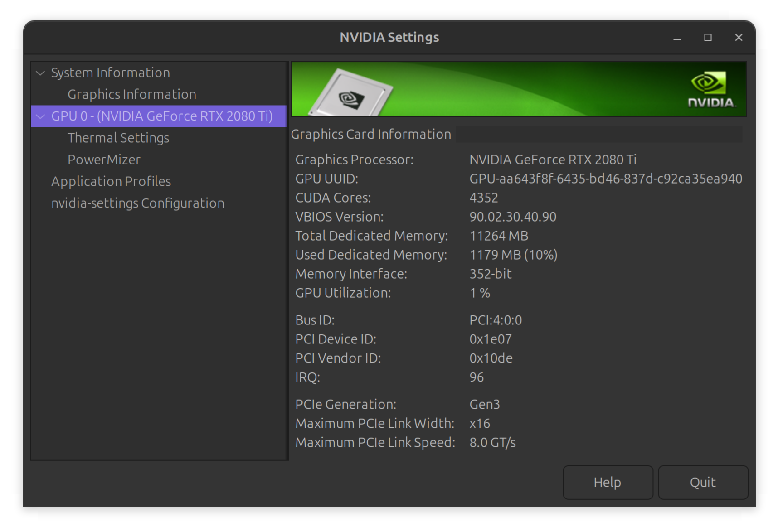Viewport: 778px width, 532px height.
Task: Collapse the System Information tree node
Action: tap(40, 73)
